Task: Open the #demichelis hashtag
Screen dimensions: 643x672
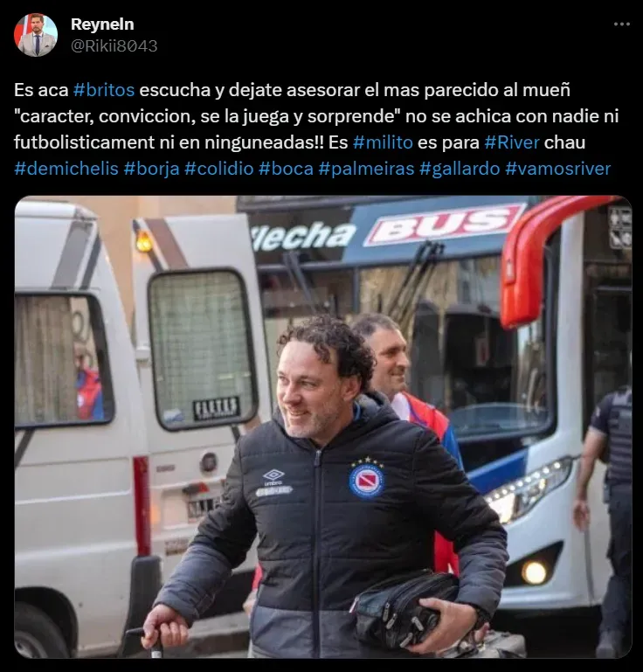Action: [66, 169]
